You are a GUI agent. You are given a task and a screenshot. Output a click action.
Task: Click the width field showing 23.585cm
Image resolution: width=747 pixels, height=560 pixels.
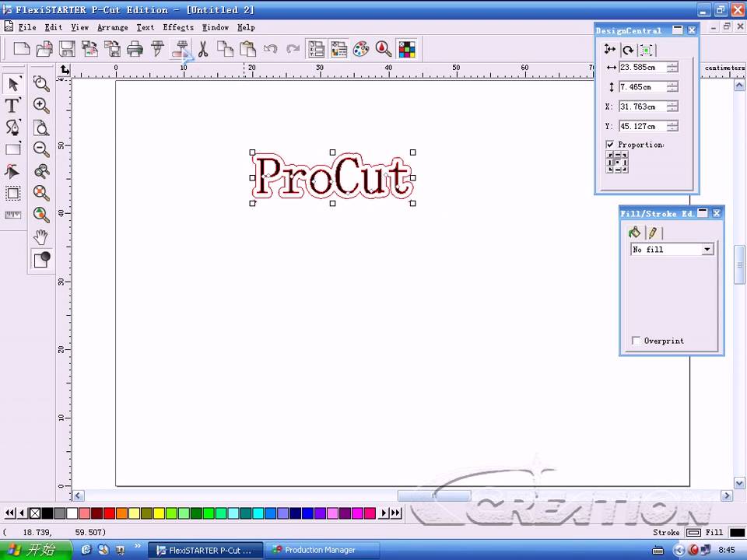point(643,67)
